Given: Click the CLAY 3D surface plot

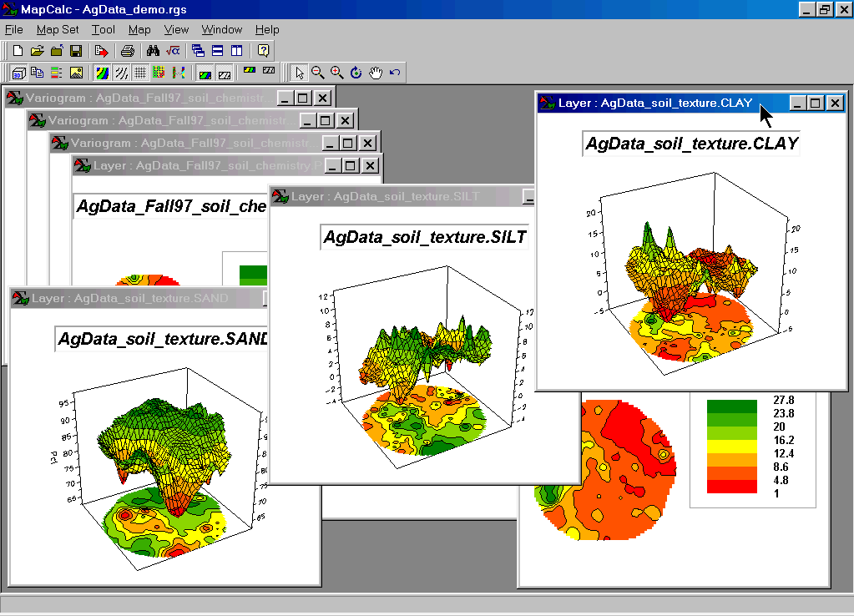Looking at the screenshot, I should pos(692,272).
